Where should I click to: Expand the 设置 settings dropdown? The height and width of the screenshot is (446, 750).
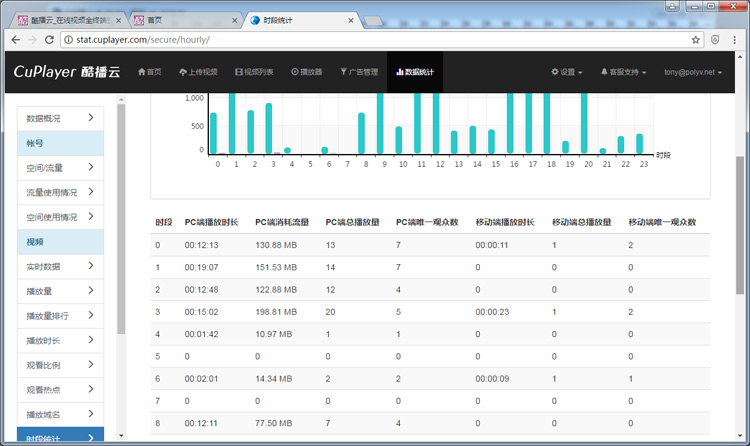pyautogui.click(x=568, y=72)
